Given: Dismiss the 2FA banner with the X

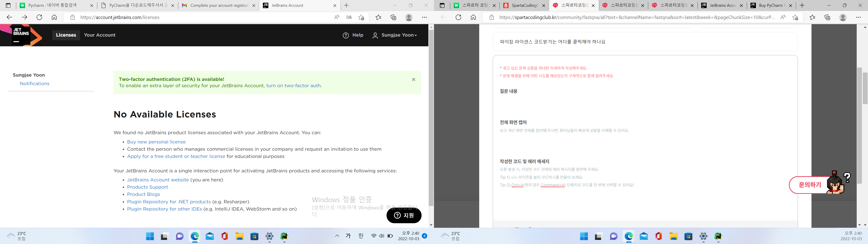Looking at the screenshot, I should [x=413, y=80].
